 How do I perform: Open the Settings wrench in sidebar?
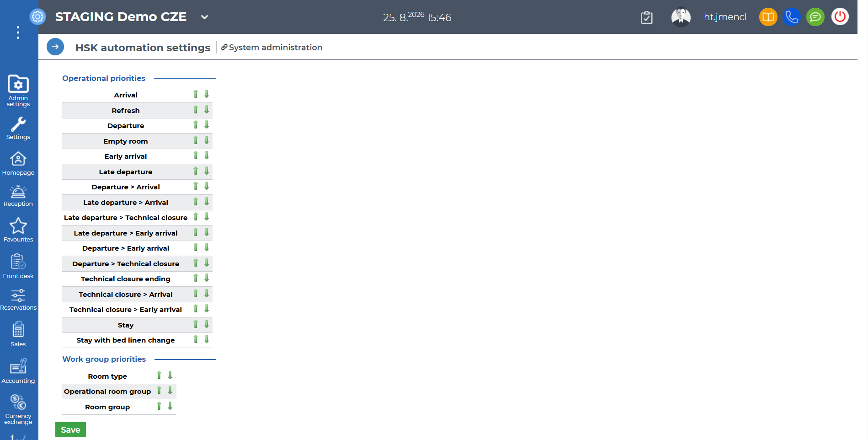pyautogui.click(x=18, y=128)
